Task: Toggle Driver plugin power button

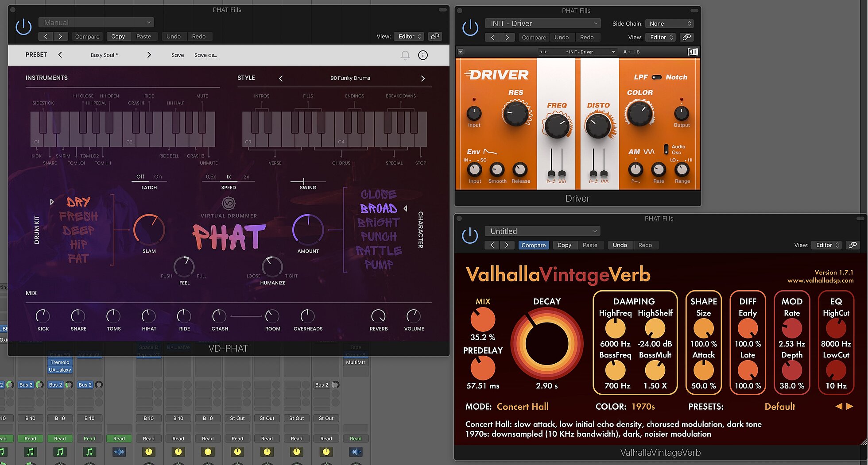Action: 470,28
